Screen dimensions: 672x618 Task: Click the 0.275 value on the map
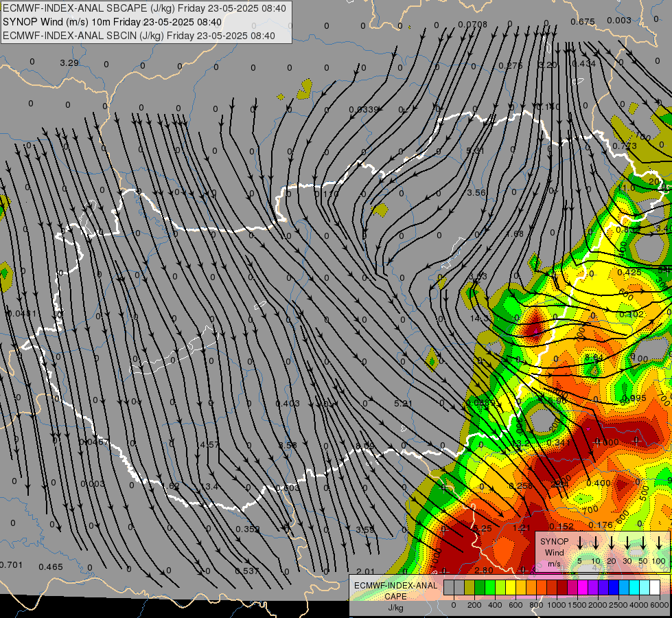pos(511,66)
